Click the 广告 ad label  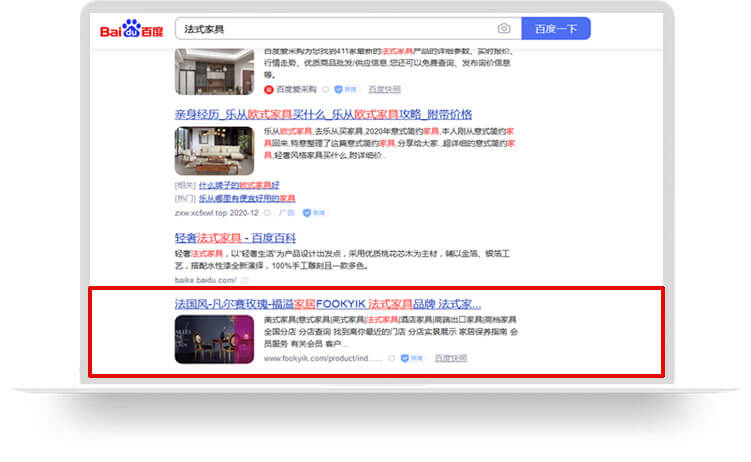tap(286, 213)
